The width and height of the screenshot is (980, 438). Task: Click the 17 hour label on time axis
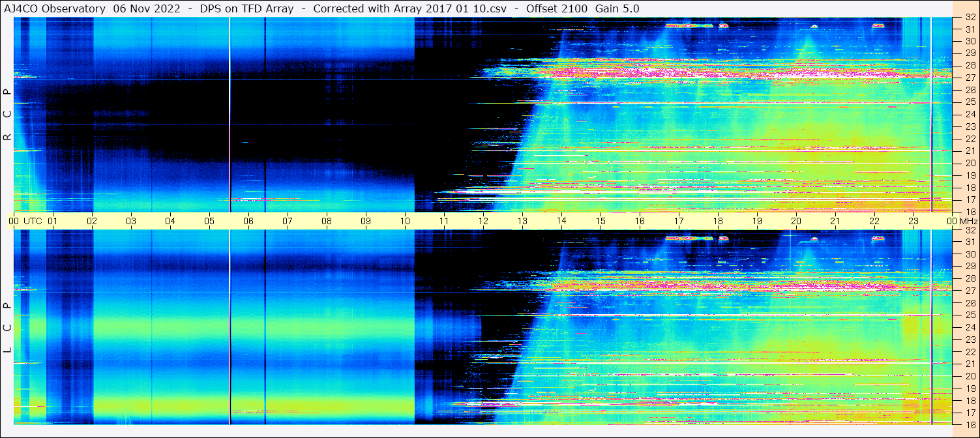[x=679, y=221]
